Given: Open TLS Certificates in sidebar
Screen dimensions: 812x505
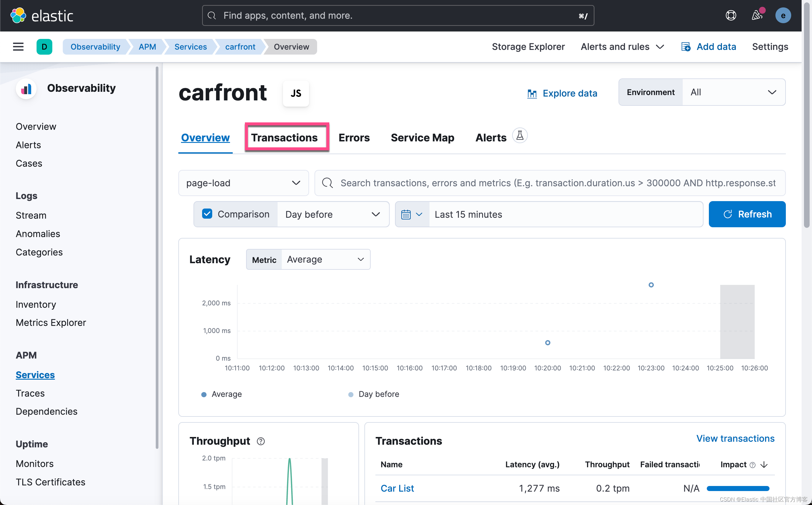Looking at the screenshot, I should click(x=51, y=482).
